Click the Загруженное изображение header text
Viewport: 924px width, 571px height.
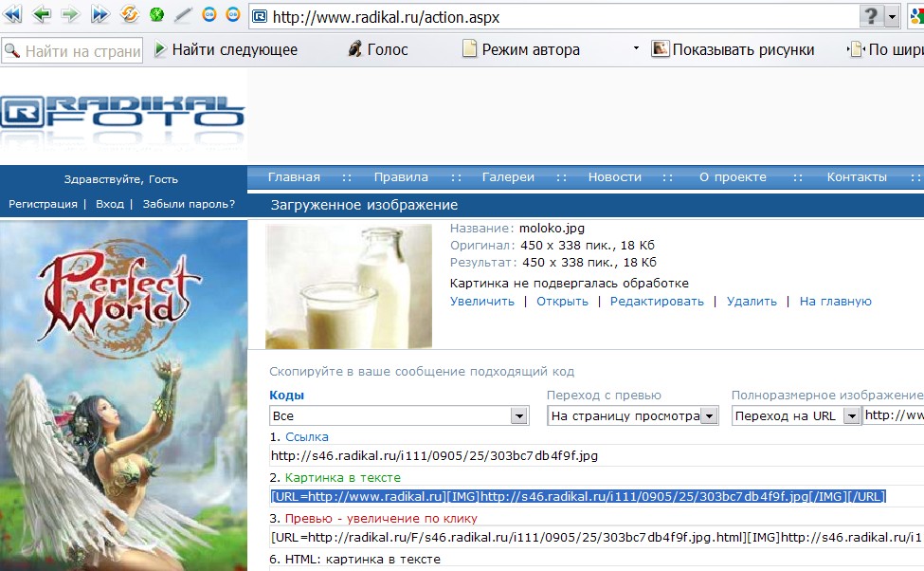tap(364, 205)
